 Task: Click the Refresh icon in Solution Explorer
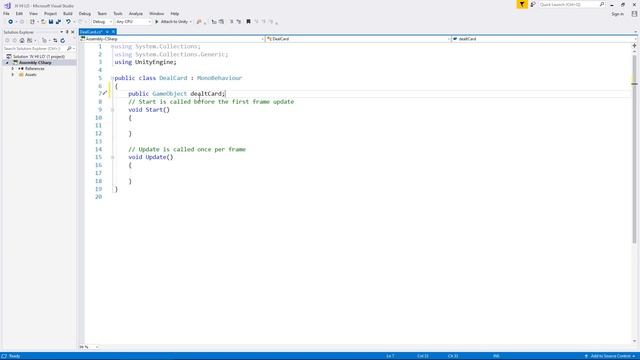[62, 41]
